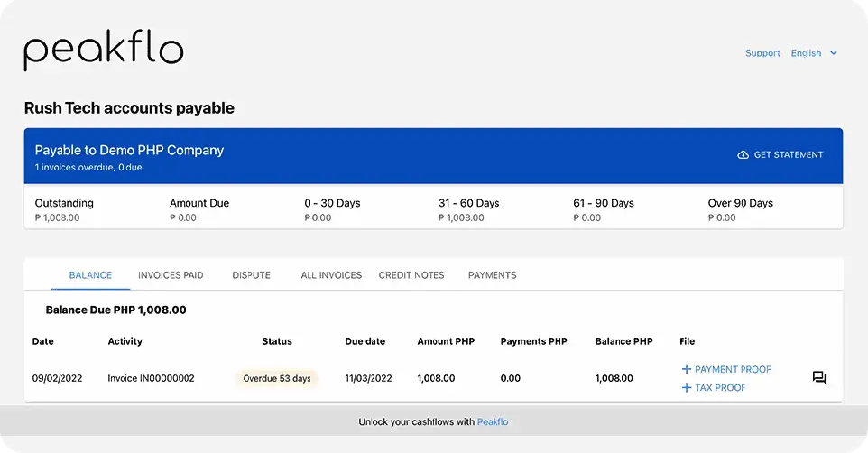Click the due date 11/03/2022 cell

368,378
